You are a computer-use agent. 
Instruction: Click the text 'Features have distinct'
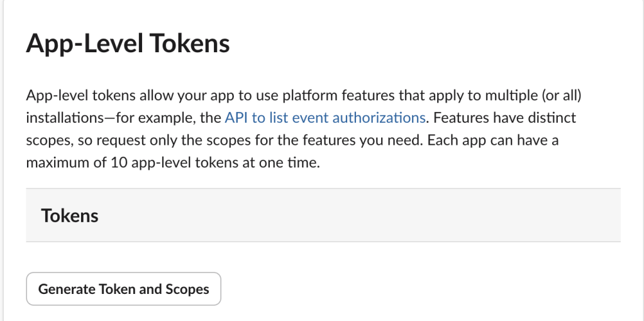click(x=504, y=117)
